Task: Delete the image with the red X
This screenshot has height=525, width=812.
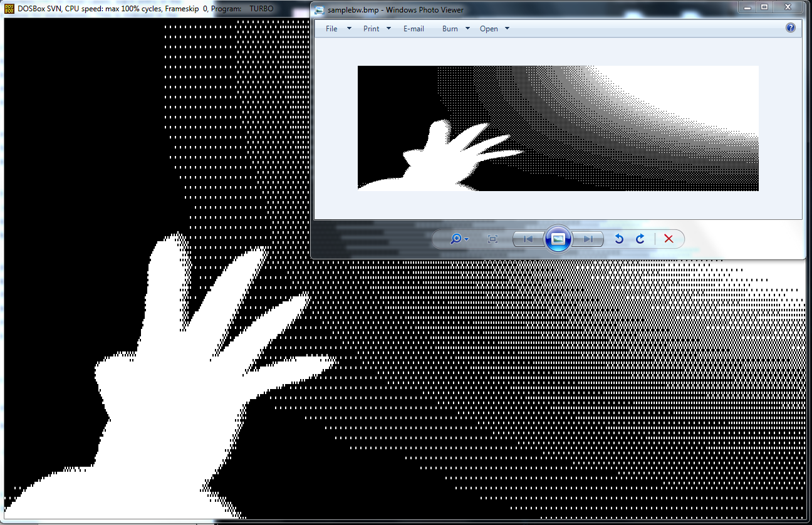Action: (x=669, y=239)
